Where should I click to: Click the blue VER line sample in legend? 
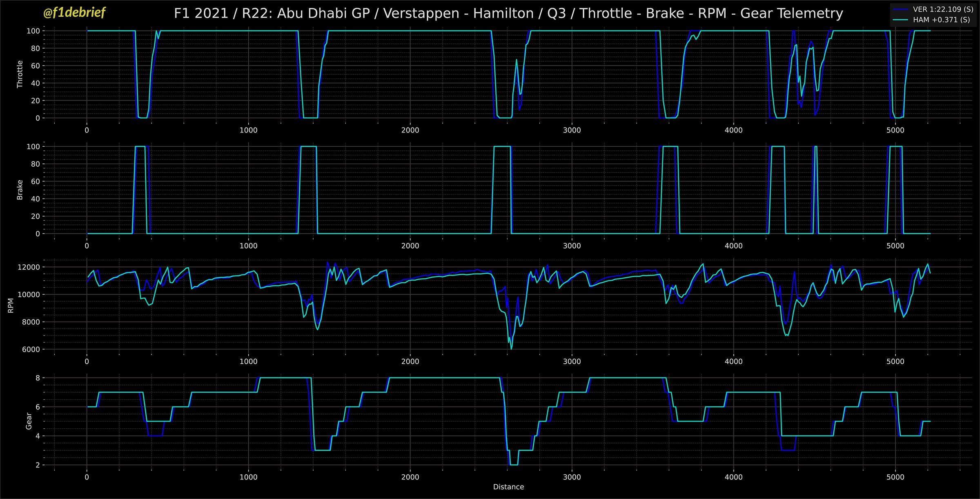[x=901, y=9]
